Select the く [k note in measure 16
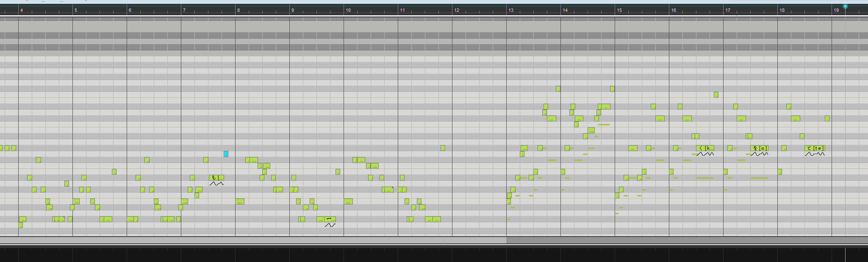Image resolution: width=868 pixels, height=262 pixels. point(705,148)
